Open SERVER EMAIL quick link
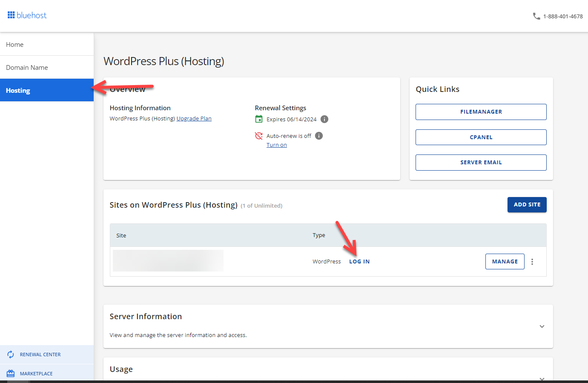 pyautogui.click(x=481, y=163)
